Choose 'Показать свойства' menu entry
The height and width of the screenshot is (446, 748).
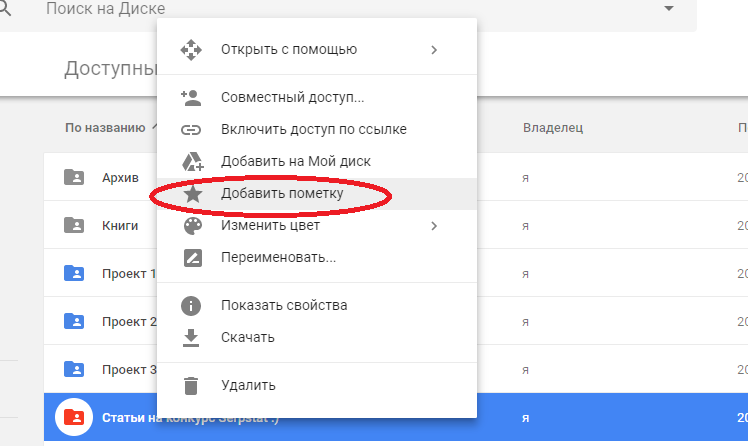pyautogui.click(x=317, y=306)
